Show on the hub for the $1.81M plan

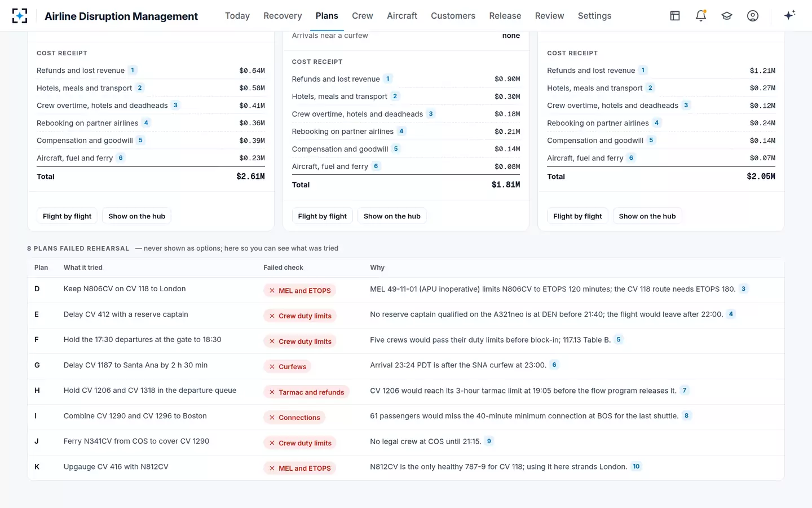click(392, 216)
